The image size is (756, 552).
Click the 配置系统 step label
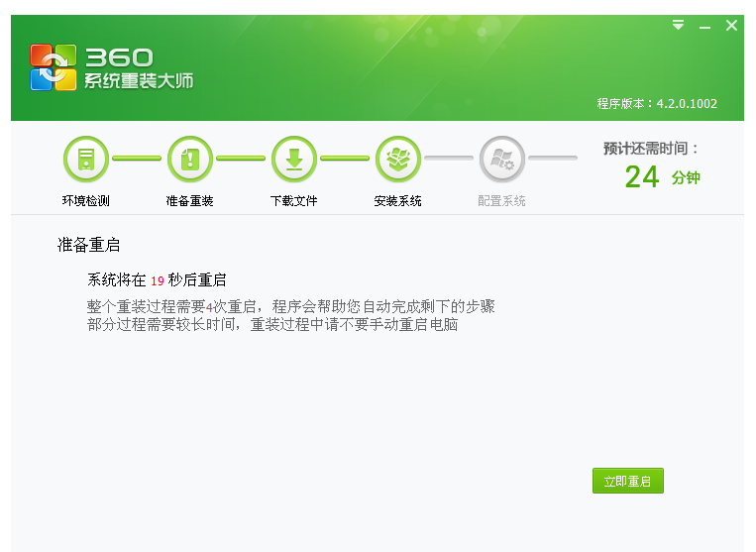coord(501,201)
